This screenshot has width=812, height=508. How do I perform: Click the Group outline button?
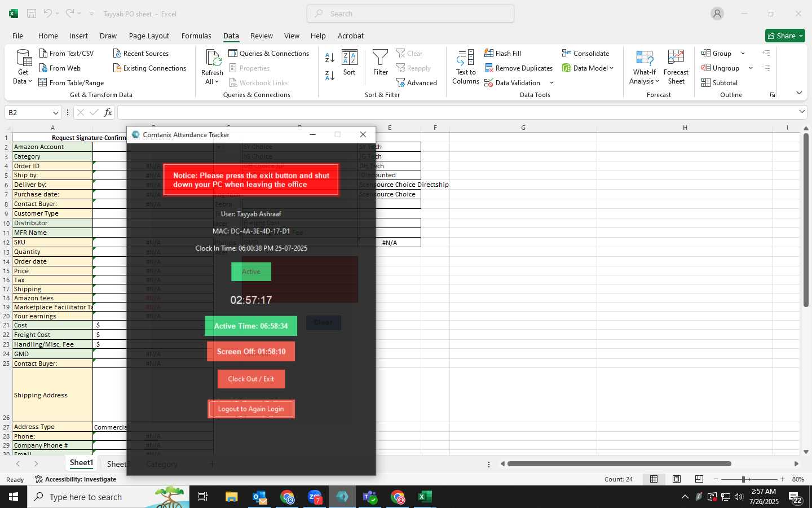click(717, 53)
